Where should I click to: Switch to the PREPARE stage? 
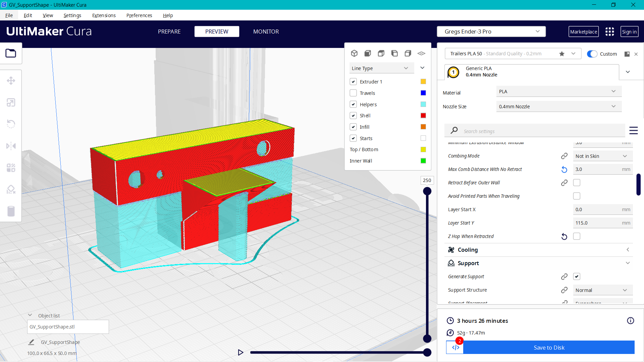click(169, 32)
